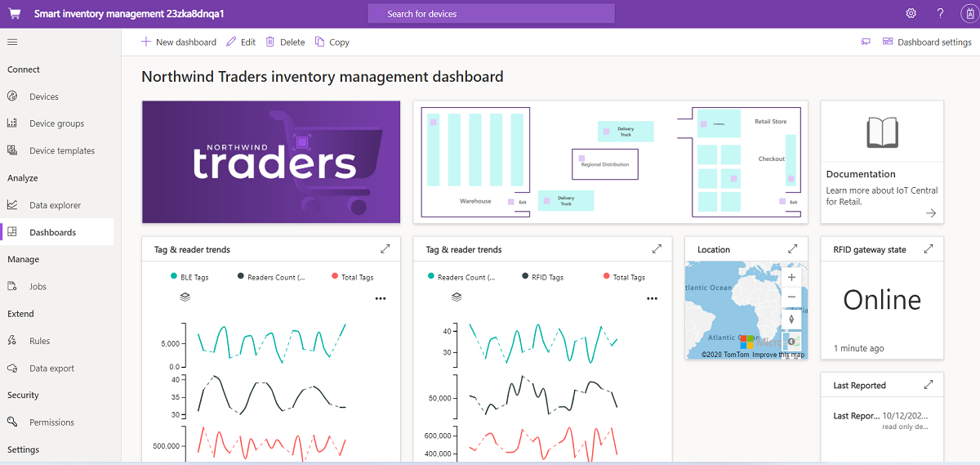Screen dimensions: 980x465
Task: Click the Device templates icon
Action: 12,150
